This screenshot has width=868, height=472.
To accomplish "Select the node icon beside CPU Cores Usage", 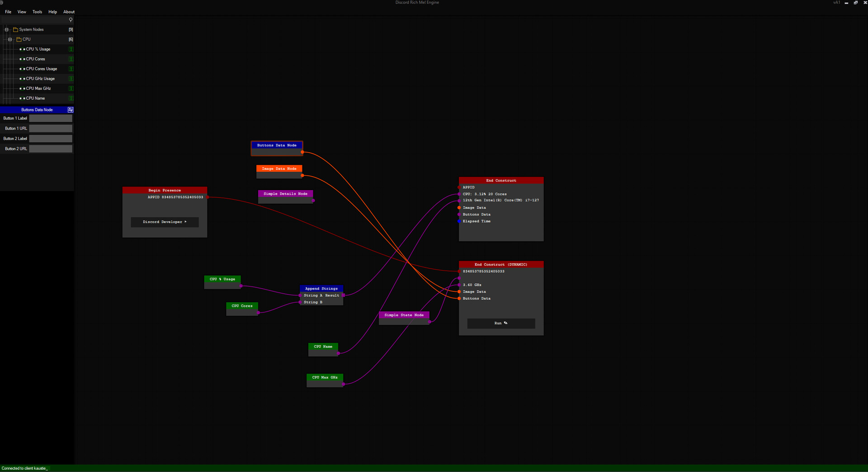I will [x=71, y=69].
